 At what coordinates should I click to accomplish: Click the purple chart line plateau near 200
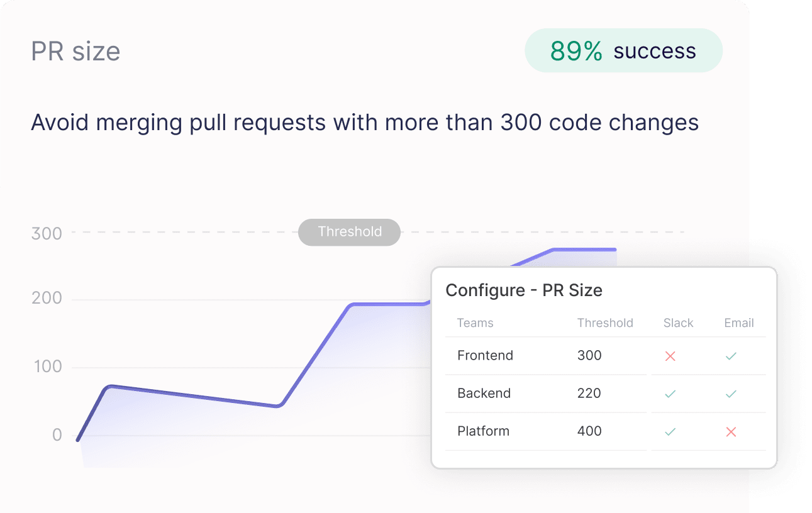387,305
